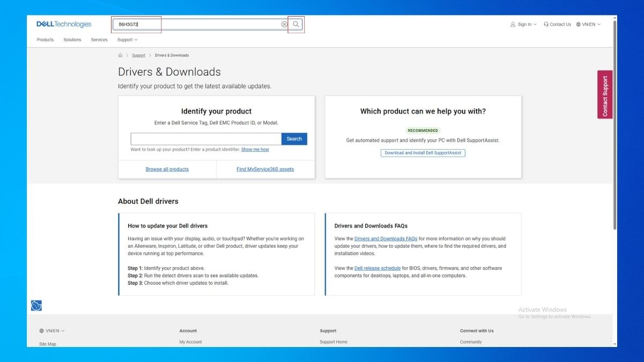Click the page vertical scrollbar

[615, 126]
